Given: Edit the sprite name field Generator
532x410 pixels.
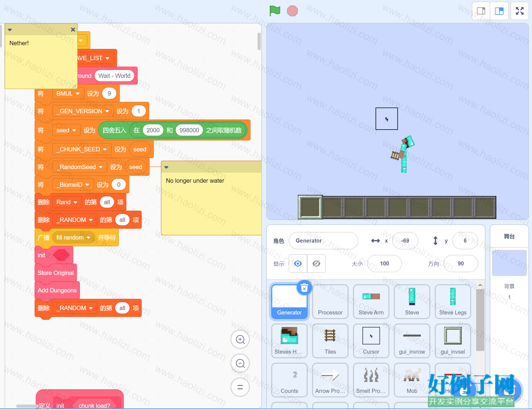Looking at the screenshot, I should (x=323, y=241).
